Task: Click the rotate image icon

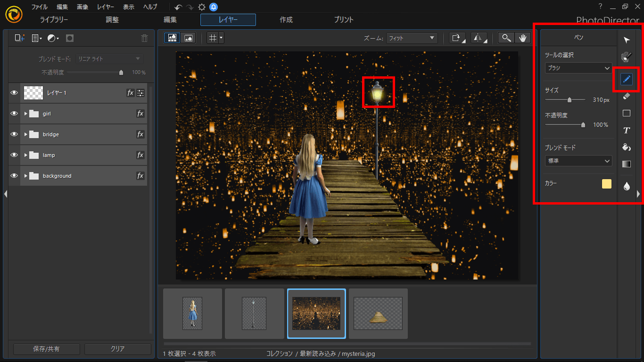Action: [457, 38]
